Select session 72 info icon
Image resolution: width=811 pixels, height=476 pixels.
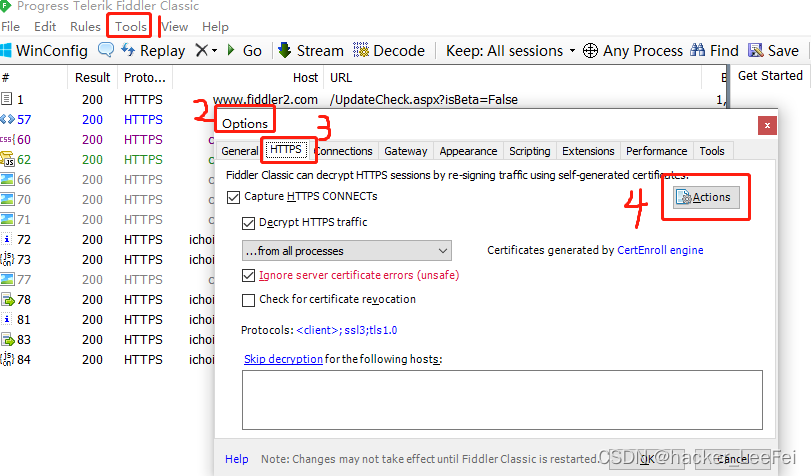7,240
